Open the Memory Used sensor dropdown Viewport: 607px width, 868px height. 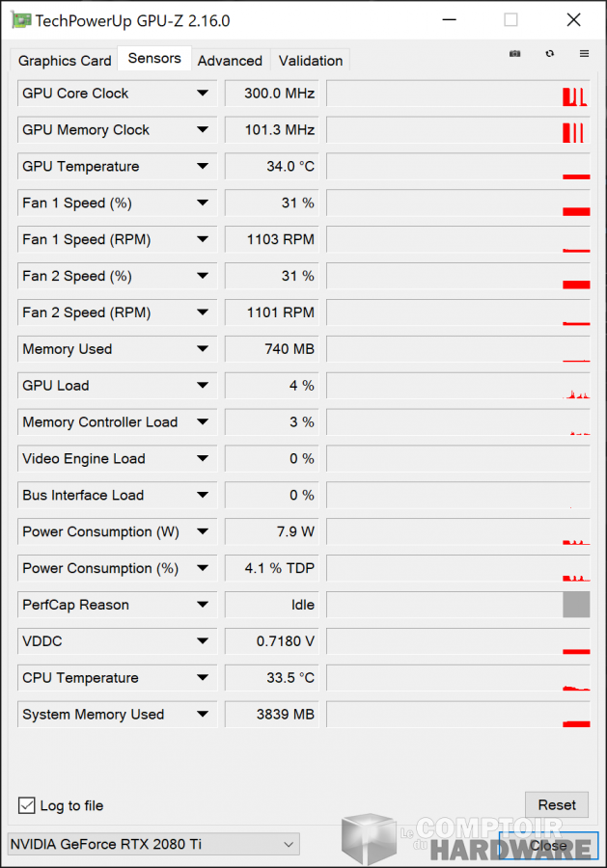pyautogui.click(x=203, y=348)
